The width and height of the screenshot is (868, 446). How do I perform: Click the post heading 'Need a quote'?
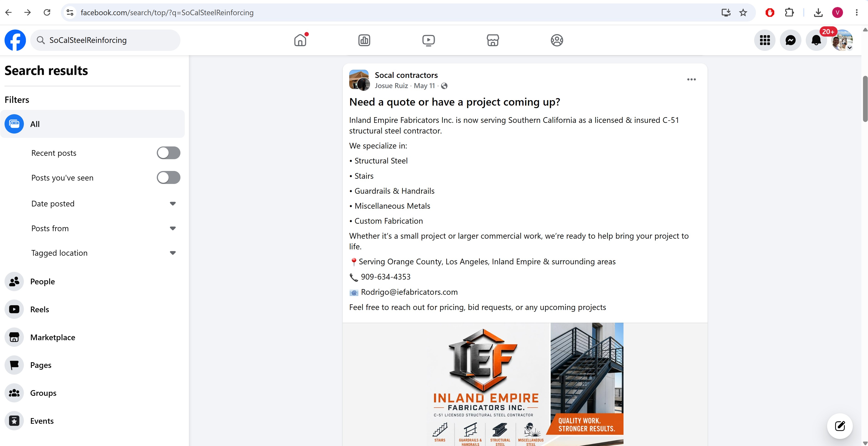[x=454, y=102]
